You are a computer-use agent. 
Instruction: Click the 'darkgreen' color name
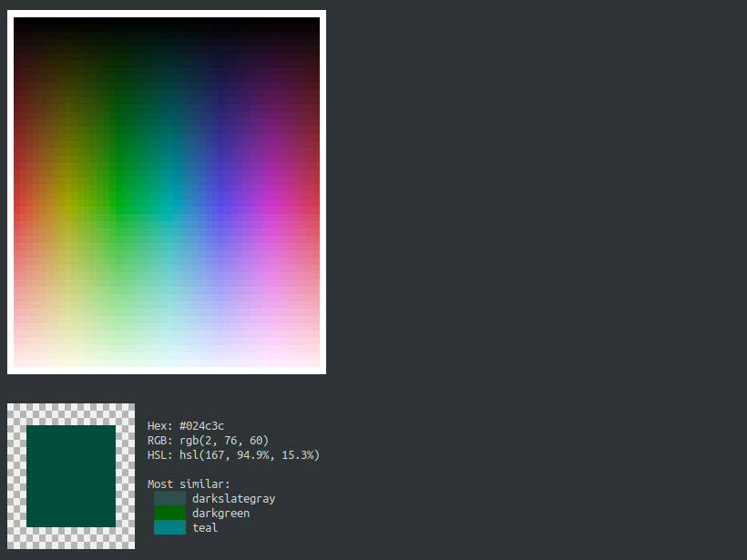(220, 514)
